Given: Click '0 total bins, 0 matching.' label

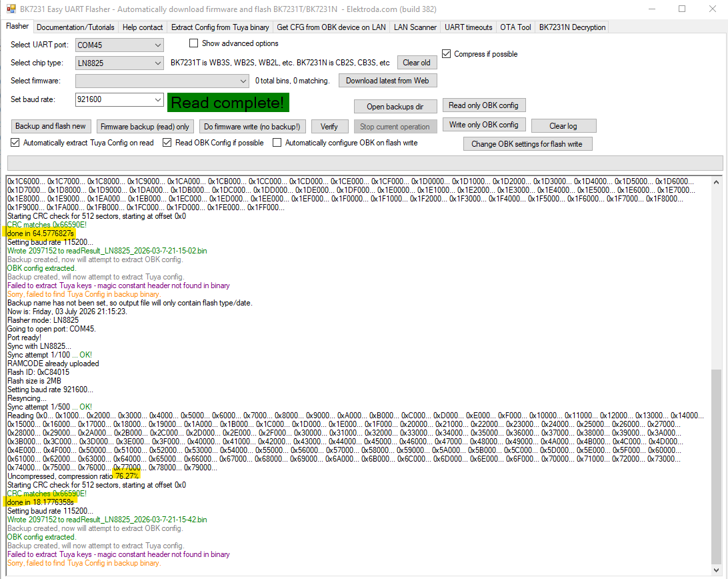Looking at the screenshot, I should [x=293, y=81].
